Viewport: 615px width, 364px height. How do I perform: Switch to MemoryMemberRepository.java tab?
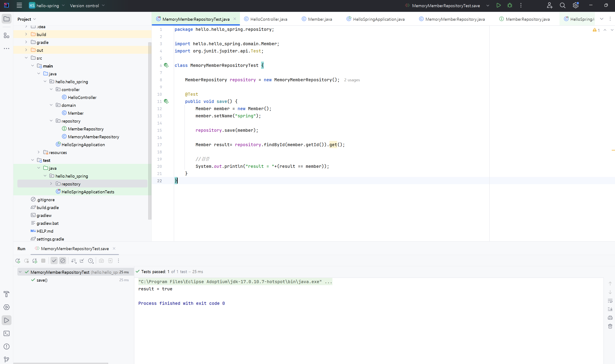[452, 19]
